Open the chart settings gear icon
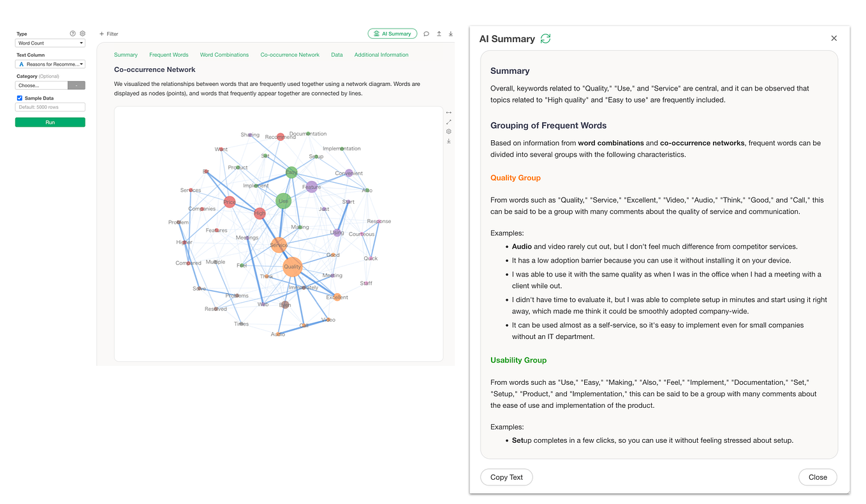The width and height of the screenshot is (866, 504). pyautogui.click(x=448, y=131)
